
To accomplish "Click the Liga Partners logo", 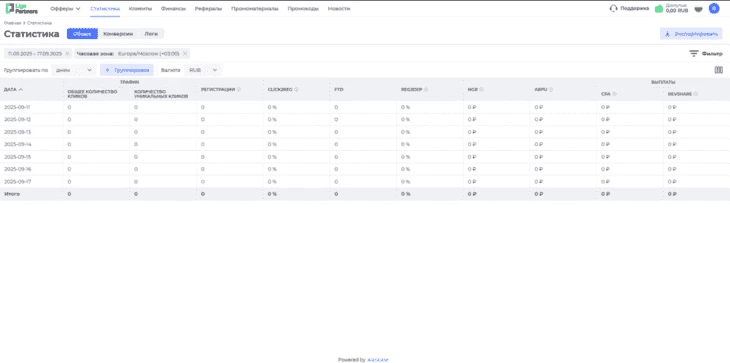I will [x=21, y=8].
